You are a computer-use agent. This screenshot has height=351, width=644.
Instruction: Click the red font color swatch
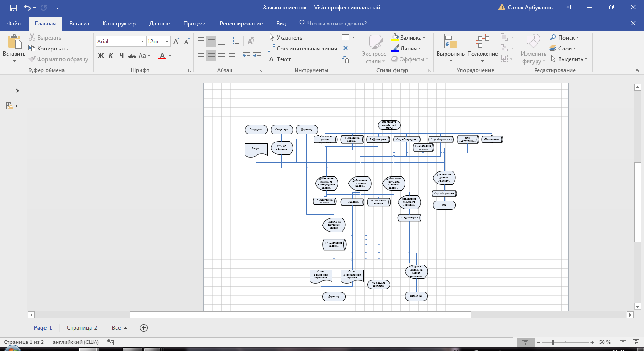[x=162, y=56]
